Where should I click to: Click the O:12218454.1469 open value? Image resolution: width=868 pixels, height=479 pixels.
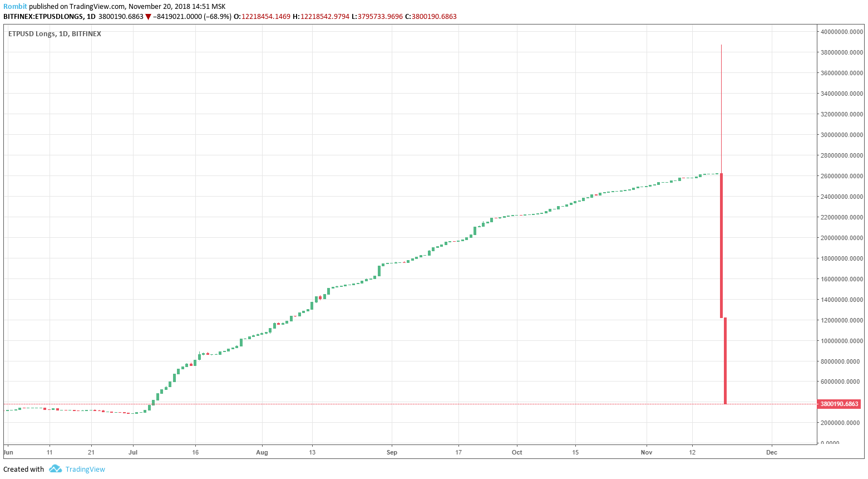click(x=262, y=17)
